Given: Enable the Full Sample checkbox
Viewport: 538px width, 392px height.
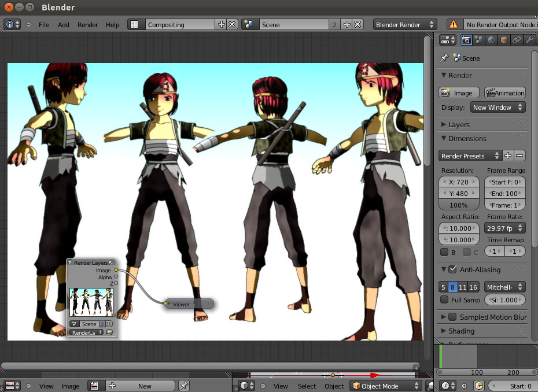Looking at the screenshot, I should (444, 299).
